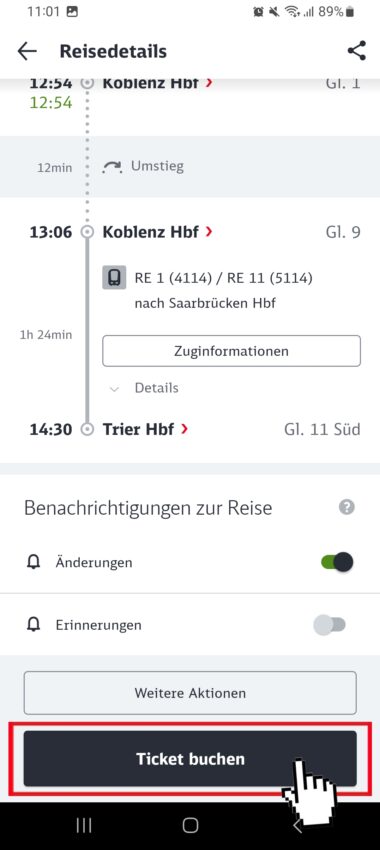Tap the bell icon next to Erinnerungen
This screenshot has height=850, width=380.
click(x=34, y=624)
